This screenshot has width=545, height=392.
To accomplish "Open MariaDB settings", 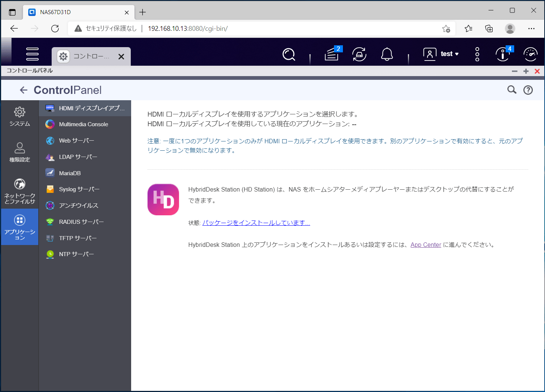I will pos(85,173).
